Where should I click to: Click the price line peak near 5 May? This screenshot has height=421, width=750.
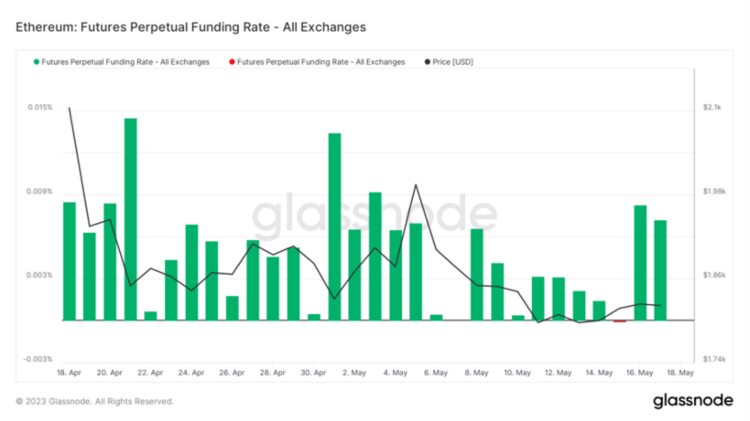(415, 185)
